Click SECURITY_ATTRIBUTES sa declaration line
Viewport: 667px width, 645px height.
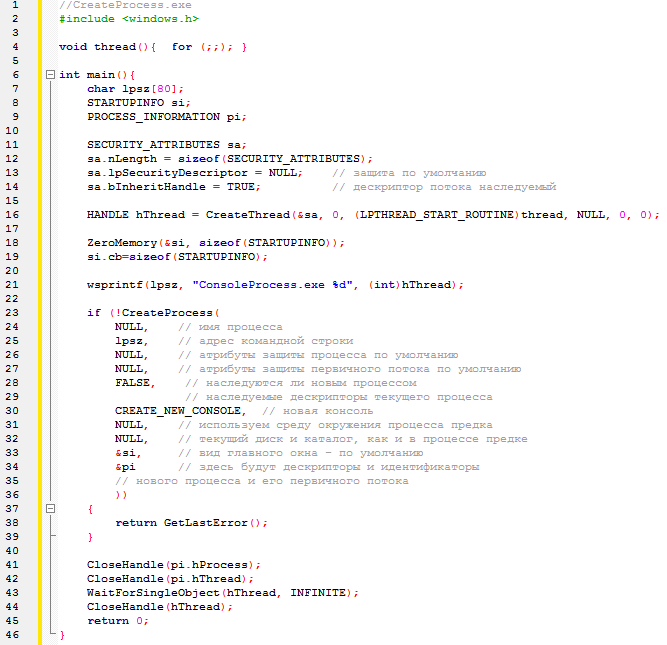point(165,145)
